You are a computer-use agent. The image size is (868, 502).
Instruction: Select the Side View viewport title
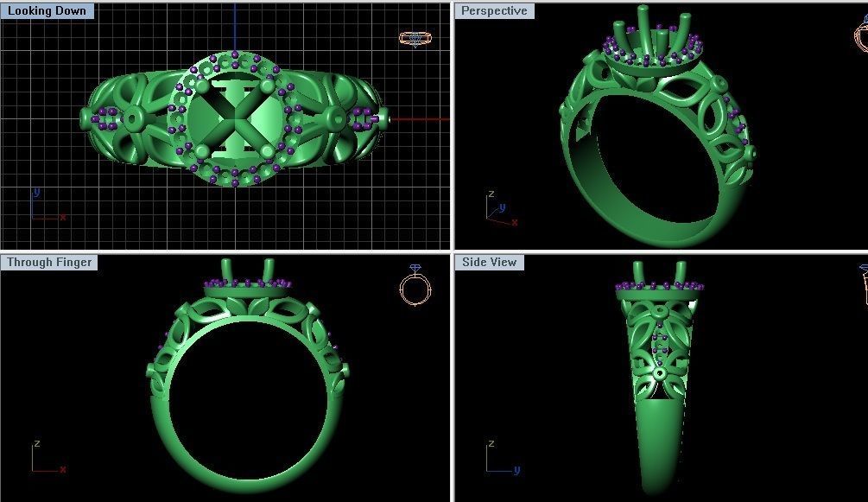tap(490, 262)
